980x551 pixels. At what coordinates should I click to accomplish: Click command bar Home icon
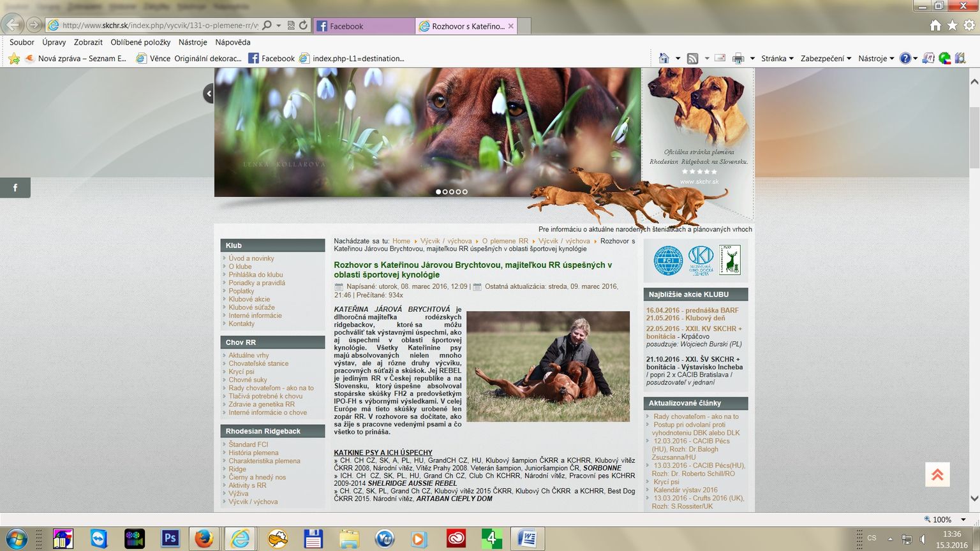(664, 58)
